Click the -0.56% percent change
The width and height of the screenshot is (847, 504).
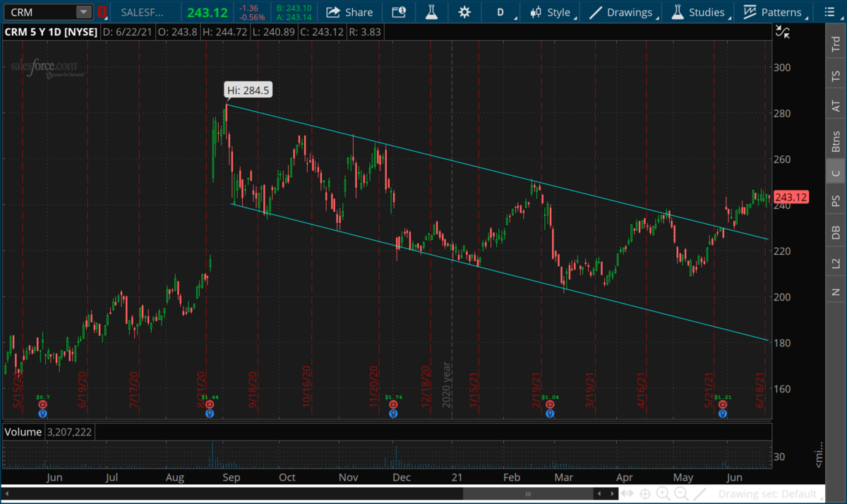click(253, 18)
